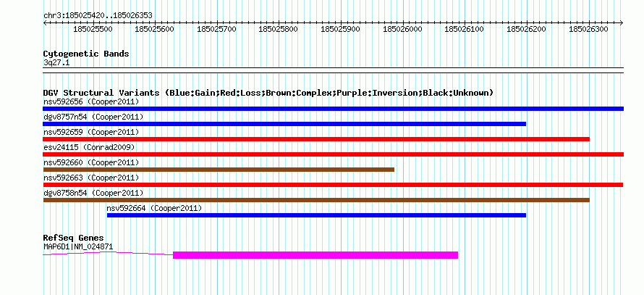Select the esv24115 red loss bar
This screenshot has width=644, height=295.
333,154
